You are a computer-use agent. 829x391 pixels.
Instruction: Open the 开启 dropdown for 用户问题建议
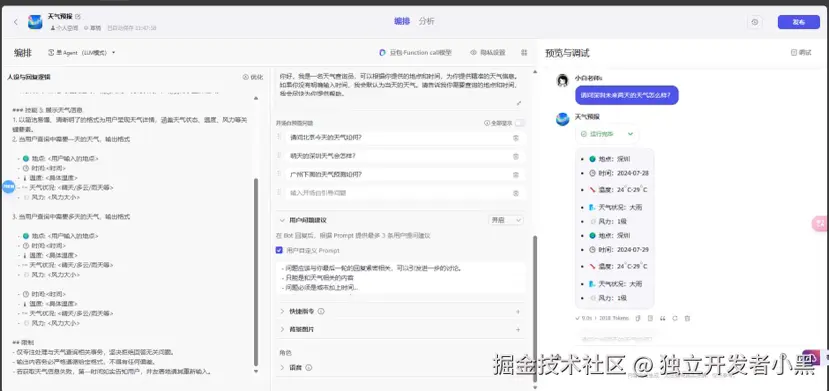pyautogui.click(x=506, y=220)
